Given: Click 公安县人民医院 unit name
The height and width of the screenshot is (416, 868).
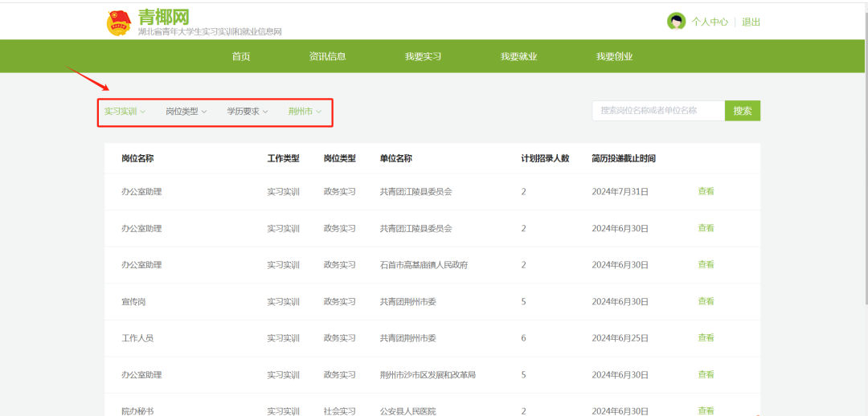Looking at the screenshot, I should tap(408, 411).
